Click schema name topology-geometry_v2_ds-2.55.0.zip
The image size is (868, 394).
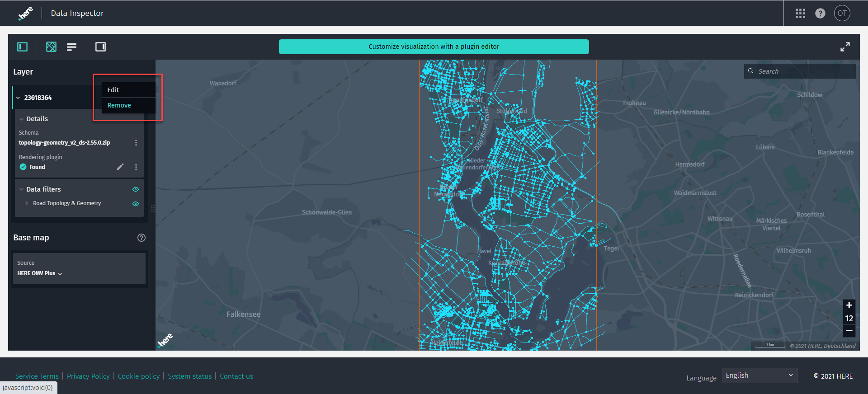[x=64, y=143]
